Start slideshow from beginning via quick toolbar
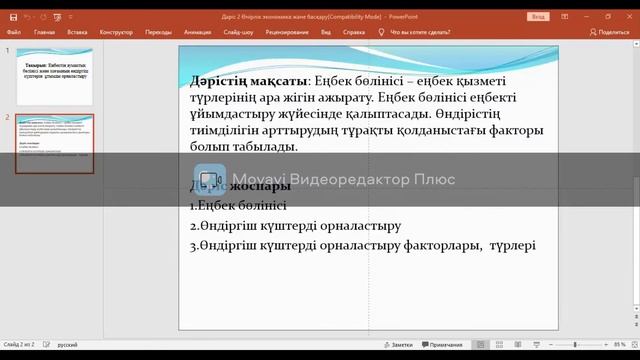Screen dimensions: 640x360 click(57, 17)
